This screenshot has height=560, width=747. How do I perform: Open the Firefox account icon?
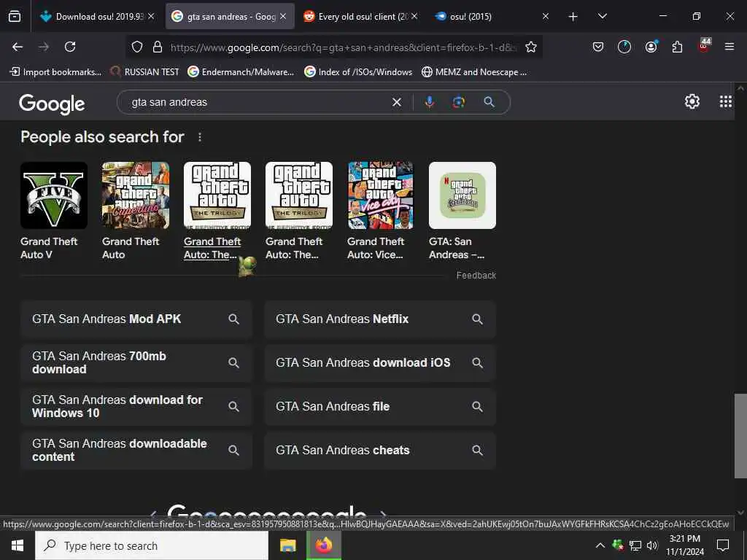[651, 47]
